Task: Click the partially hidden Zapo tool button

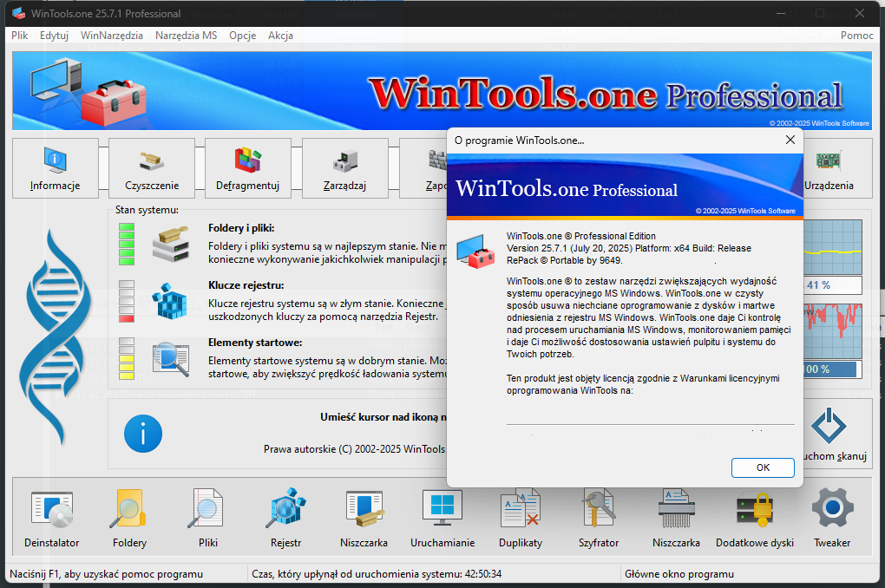Action: click(423, 168)
